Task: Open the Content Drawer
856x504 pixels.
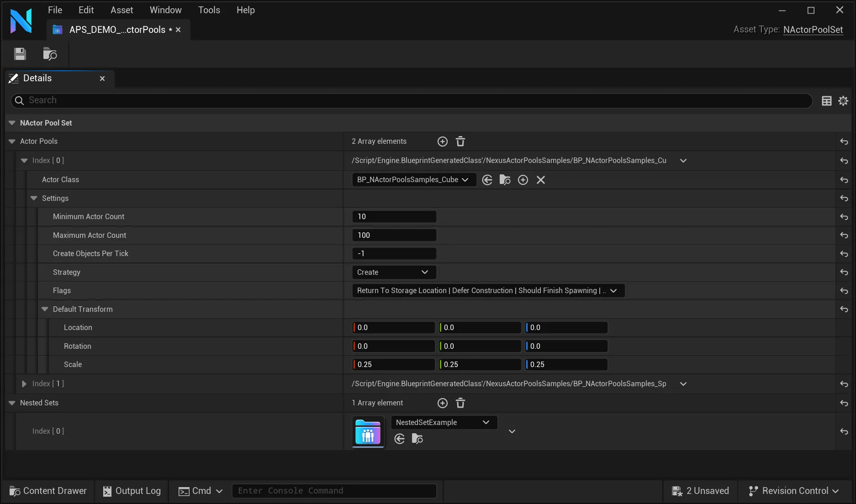Action: coord(48,491)
